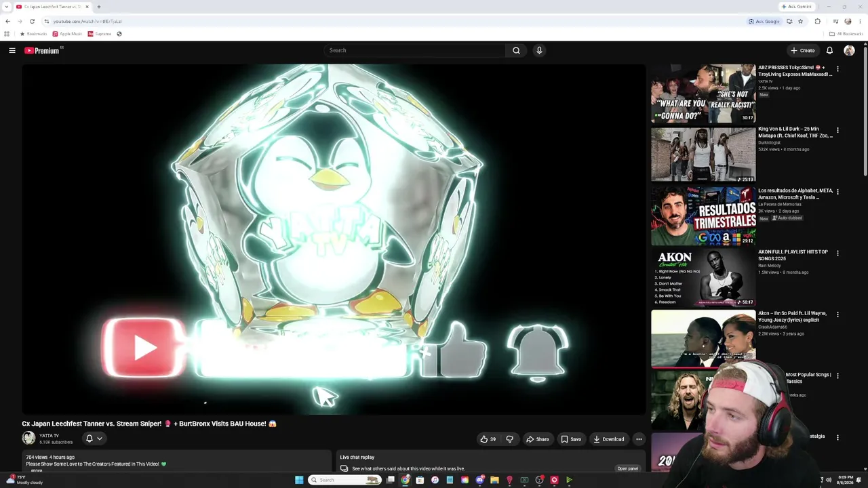Image resolution: width=868 pixels, height=488 pixels.
Task: Open the tab search dropdown arrow
Action: pyautogui.click(x=7, y=7)
